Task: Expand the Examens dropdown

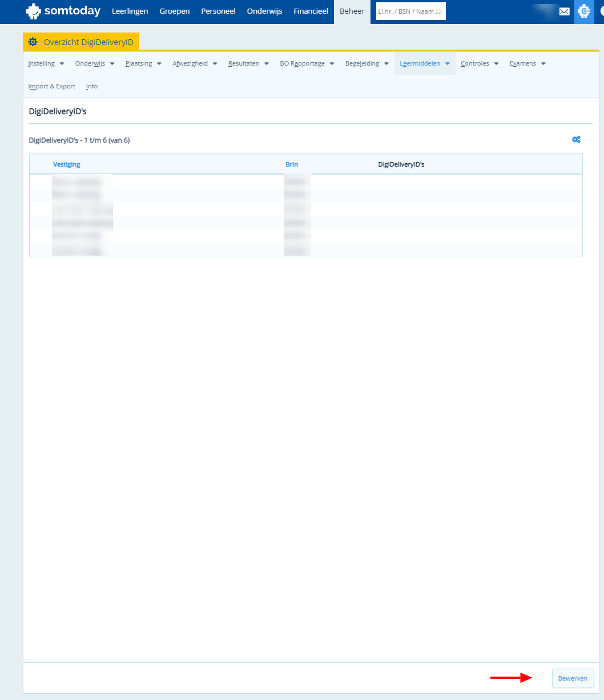Action: tap(528, 63)
